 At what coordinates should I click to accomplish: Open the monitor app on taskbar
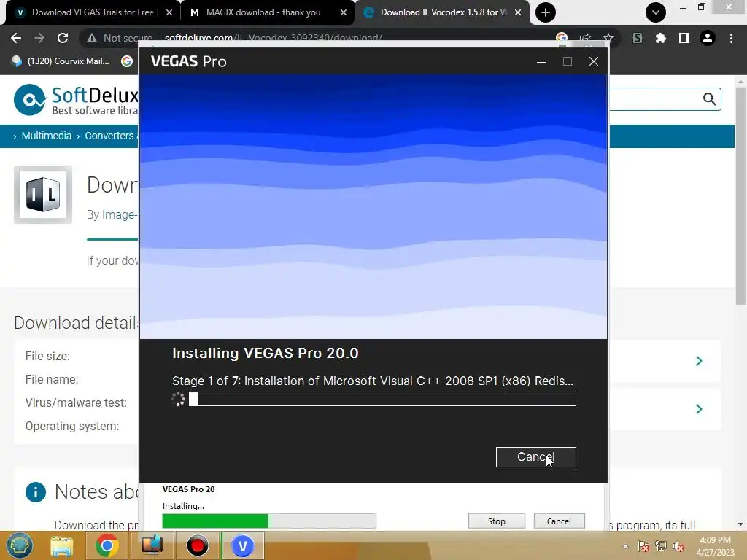152,545
